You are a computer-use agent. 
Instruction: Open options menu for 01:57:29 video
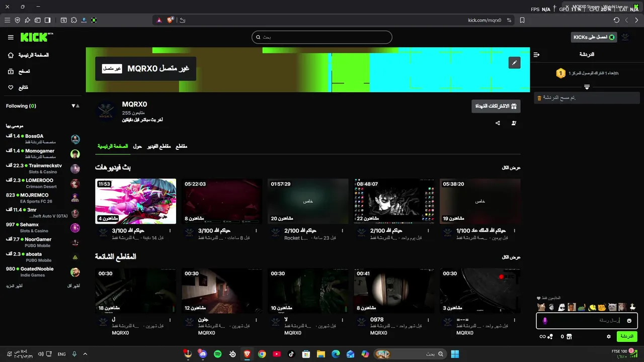(342, 231)
